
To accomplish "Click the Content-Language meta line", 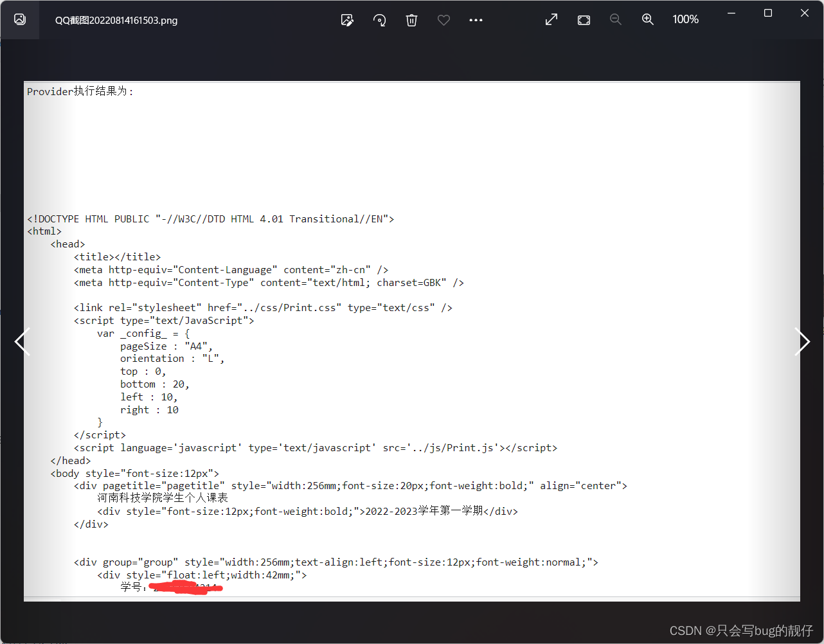I will point(231,269).
